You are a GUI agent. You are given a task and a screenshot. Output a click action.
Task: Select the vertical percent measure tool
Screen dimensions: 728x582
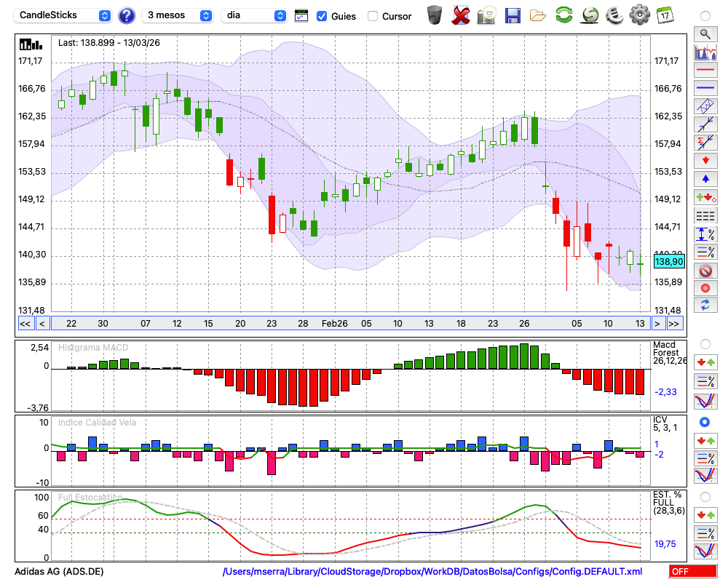click(705, 234)
